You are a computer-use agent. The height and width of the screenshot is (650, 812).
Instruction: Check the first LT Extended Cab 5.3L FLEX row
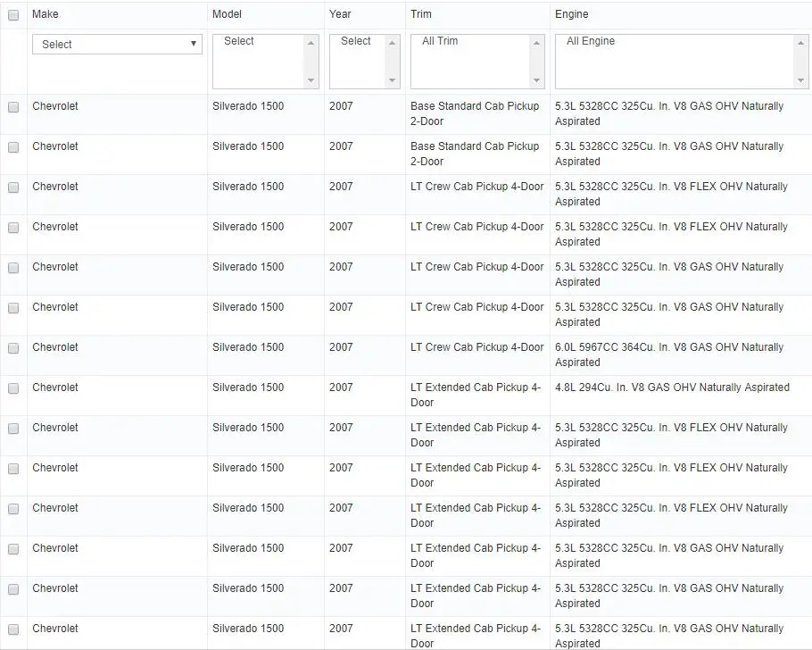coord(13,429)
